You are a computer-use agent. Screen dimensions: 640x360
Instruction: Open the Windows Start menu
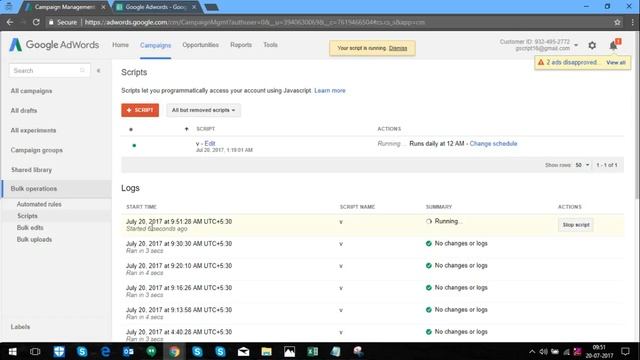point(12,351)
